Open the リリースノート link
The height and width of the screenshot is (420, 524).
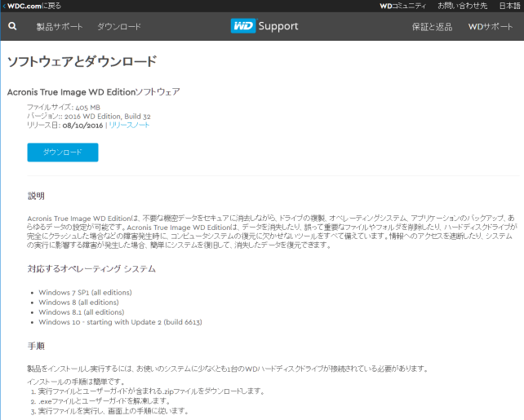click(x=129, y=126)
